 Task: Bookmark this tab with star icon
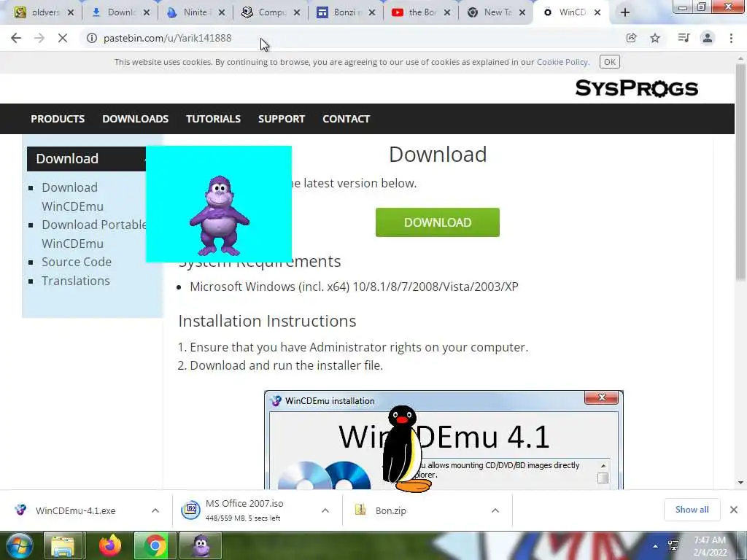pos(655,38)
